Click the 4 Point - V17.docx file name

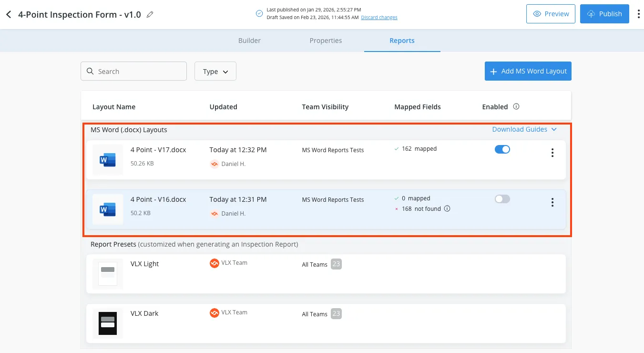(x=158, y=150)
